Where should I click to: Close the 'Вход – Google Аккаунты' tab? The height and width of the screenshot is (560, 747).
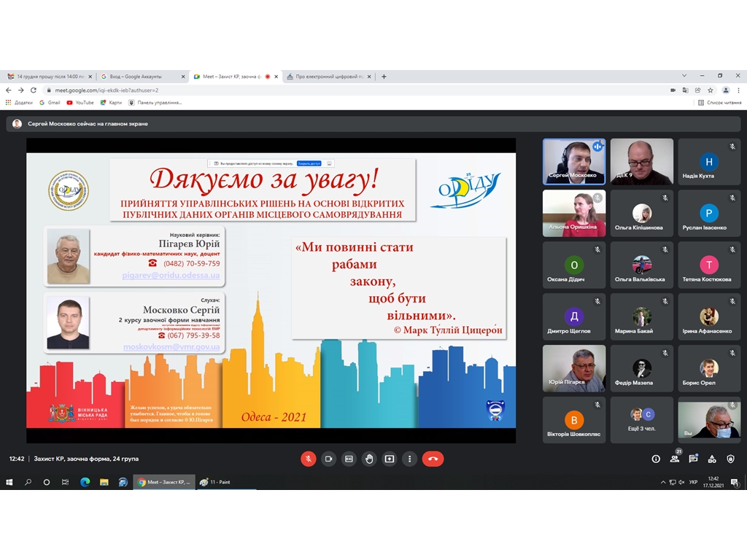pos(183,76)
